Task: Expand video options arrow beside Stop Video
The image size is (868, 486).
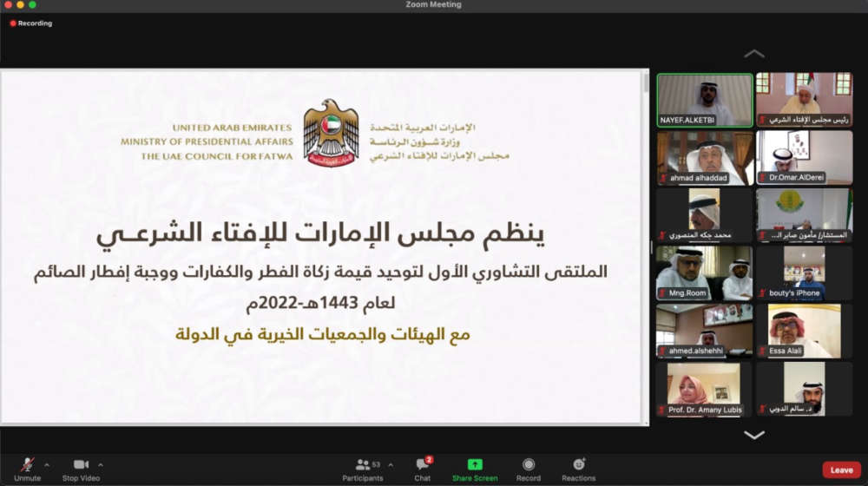Action: pyautogui.click(x=100, y=465)
